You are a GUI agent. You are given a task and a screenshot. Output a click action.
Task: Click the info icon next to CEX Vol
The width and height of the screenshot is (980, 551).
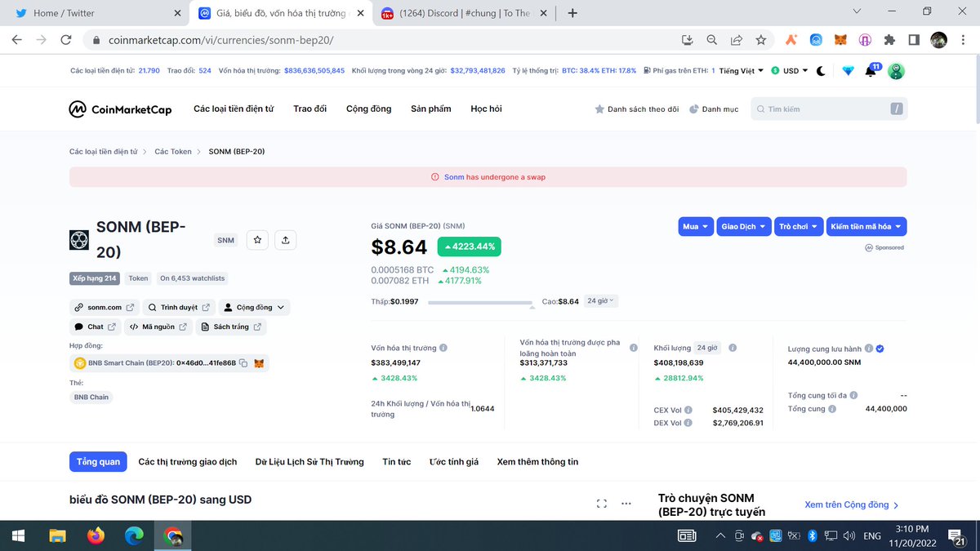coord(688,410)
